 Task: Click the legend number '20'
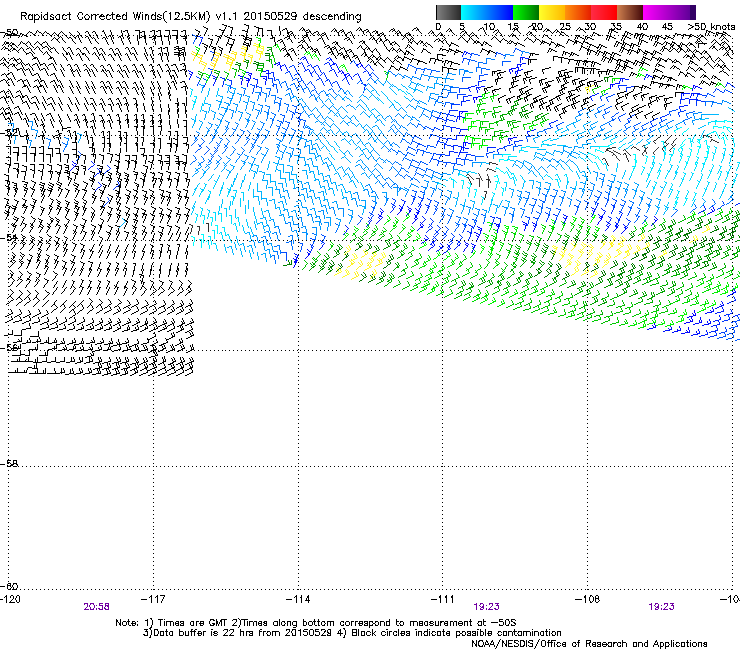tap(537, 27)
